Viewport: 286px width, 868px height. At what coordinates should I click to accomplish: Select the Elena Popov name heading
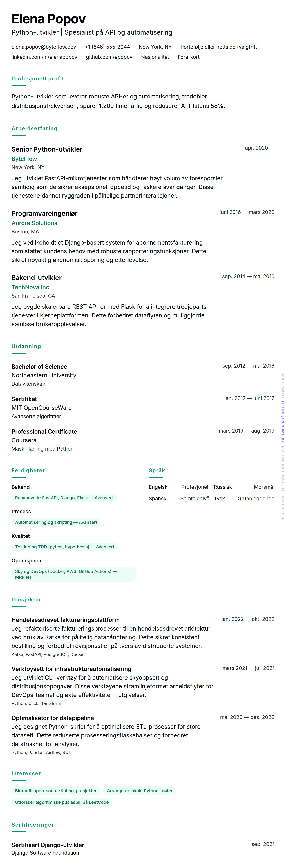[48, 19]
